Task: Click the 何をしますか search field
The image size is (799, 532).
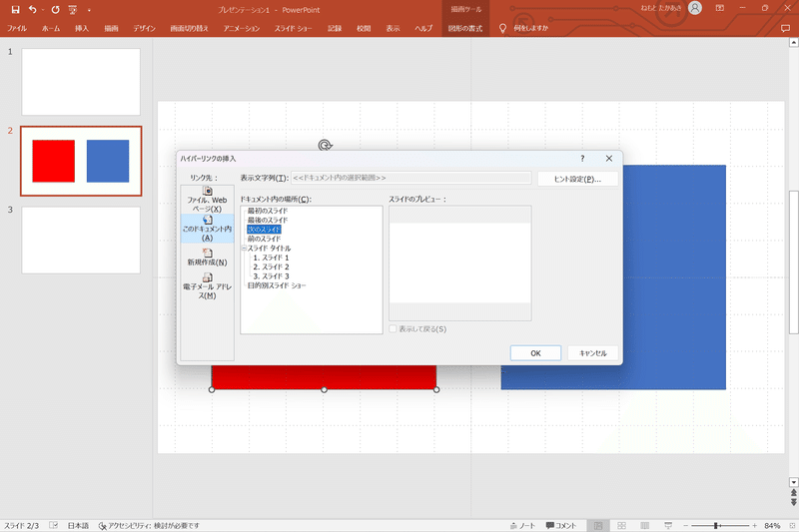Action: [x=530, y=29]
